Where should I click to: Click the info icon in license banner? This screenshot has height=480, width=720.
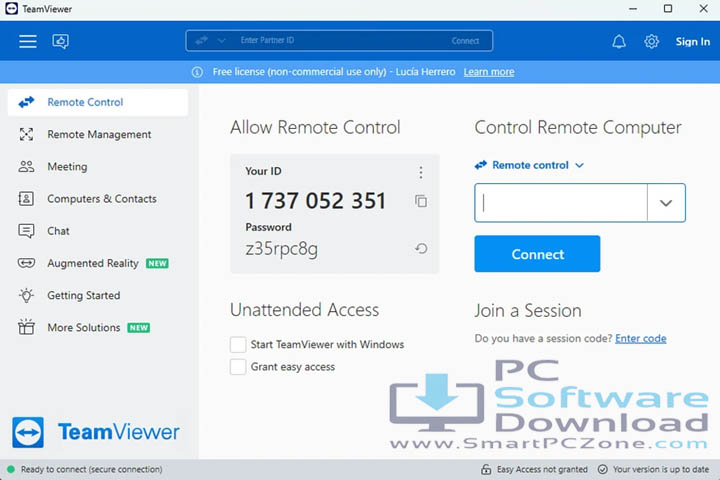[x=197, y=72]
